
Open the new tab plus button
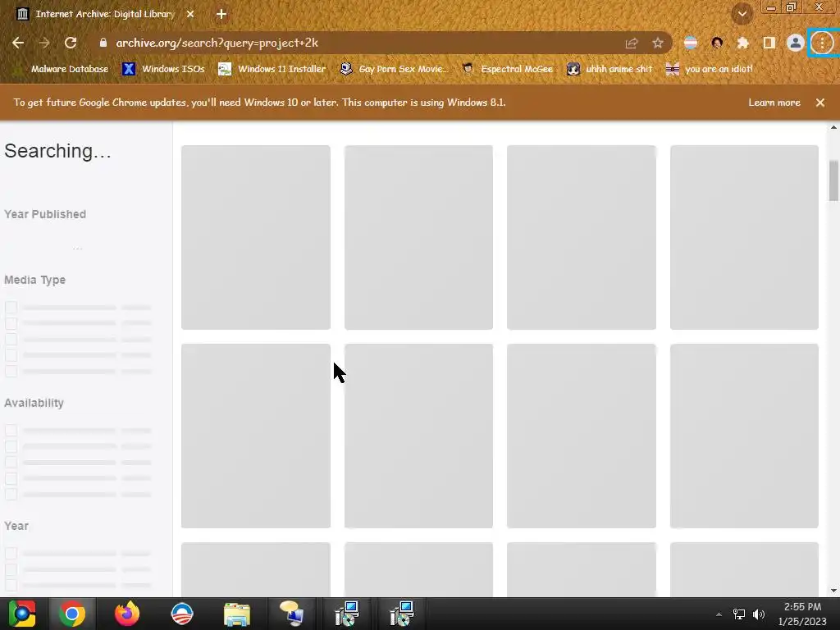pos(221,14)
